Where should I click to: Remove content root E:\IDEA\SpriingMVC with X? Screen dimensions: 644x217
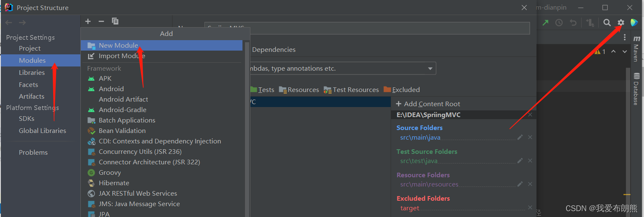[530, 115]
